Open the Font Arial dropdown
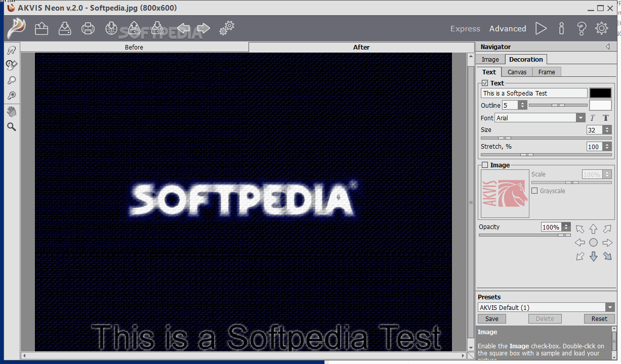The width and height of the screenshot is (621, 364). pyautogui.click(x=581, y=118)
